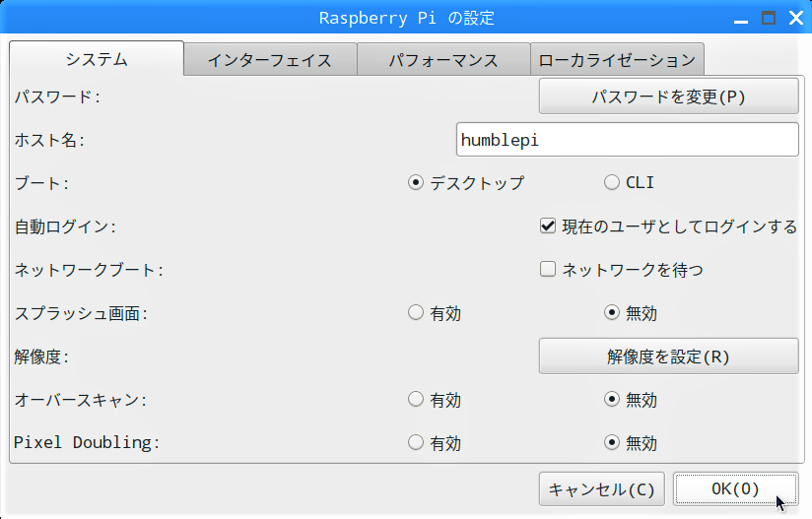Open the システム tab
Screen dimensions: 812x519
(x=97, y=59)
